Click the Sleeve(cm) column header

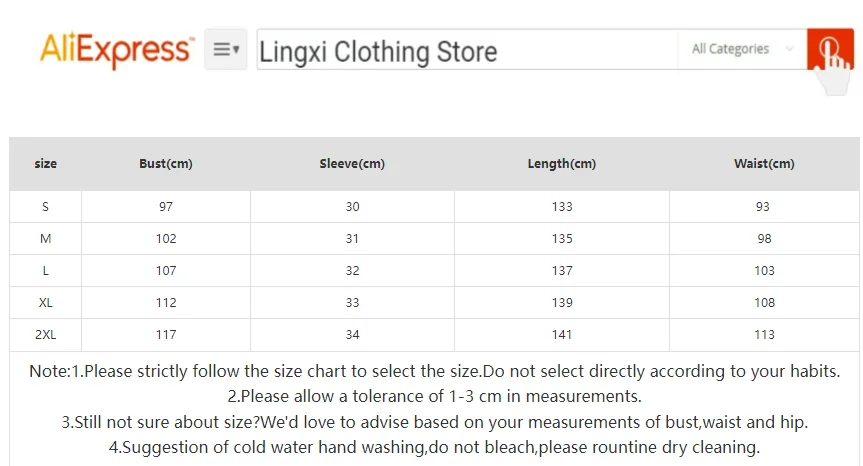(352, 164)
